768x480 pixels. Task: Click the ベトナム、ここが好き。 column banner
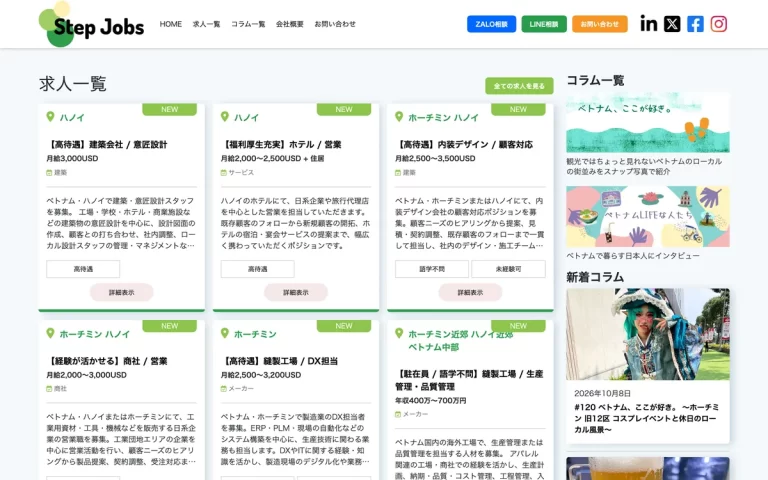(x=648, y=122)
